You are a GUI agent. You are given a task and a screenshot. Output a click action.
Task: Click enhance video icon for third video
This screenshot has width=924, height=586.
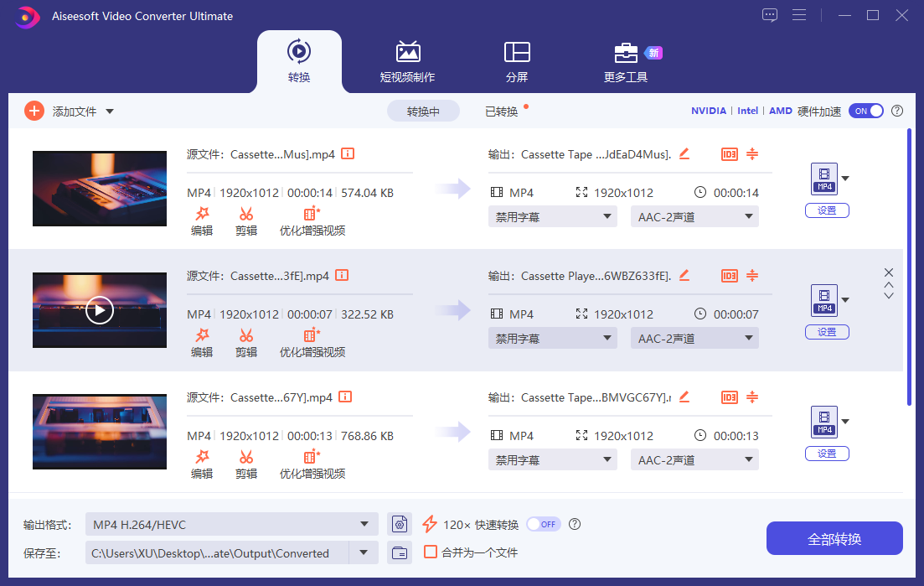coord(312,458)
